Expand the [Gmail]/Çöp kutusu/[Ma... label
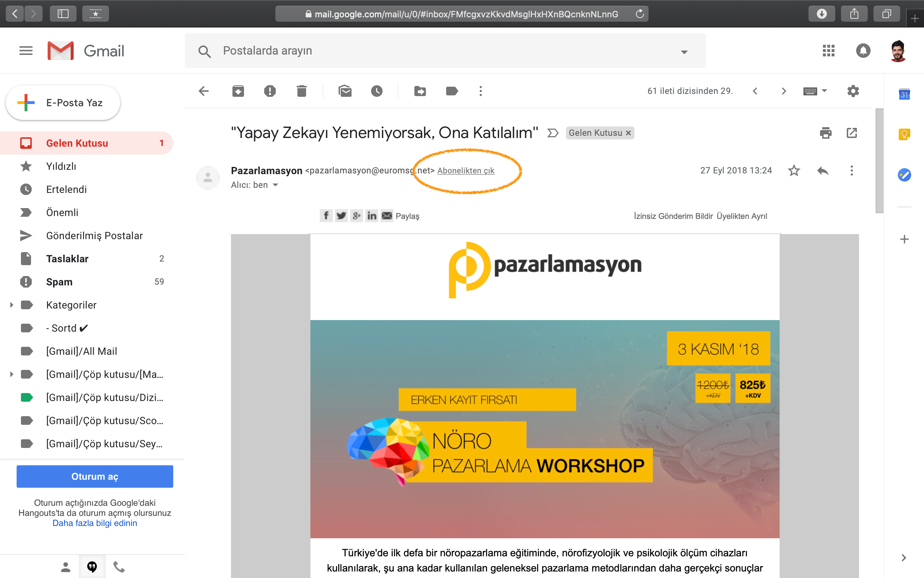 pyautogui.click(x=12, y=374)
